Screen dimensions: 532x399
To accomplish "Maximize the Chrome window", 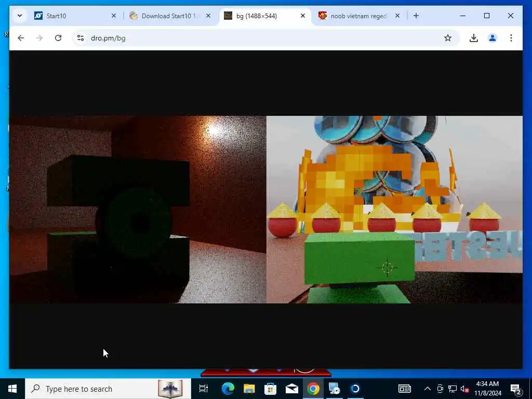I will (486, 16).
